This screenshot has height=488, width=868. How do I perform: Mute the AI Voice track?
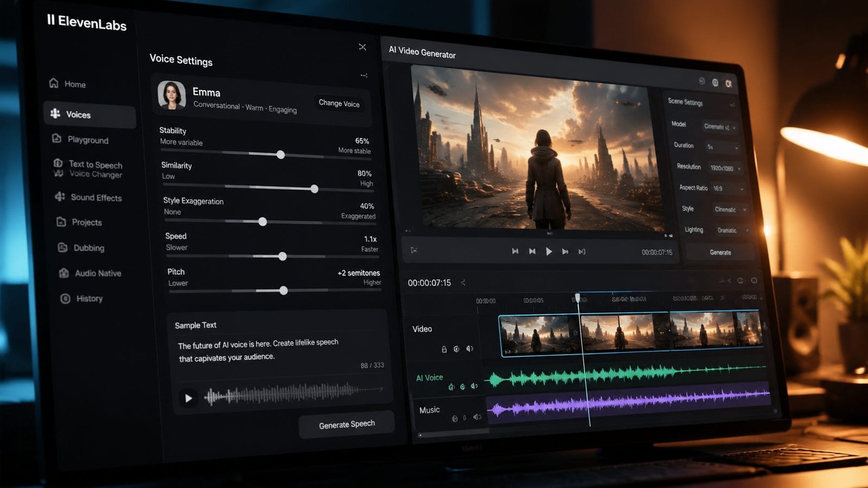click(x=474, y=386)
